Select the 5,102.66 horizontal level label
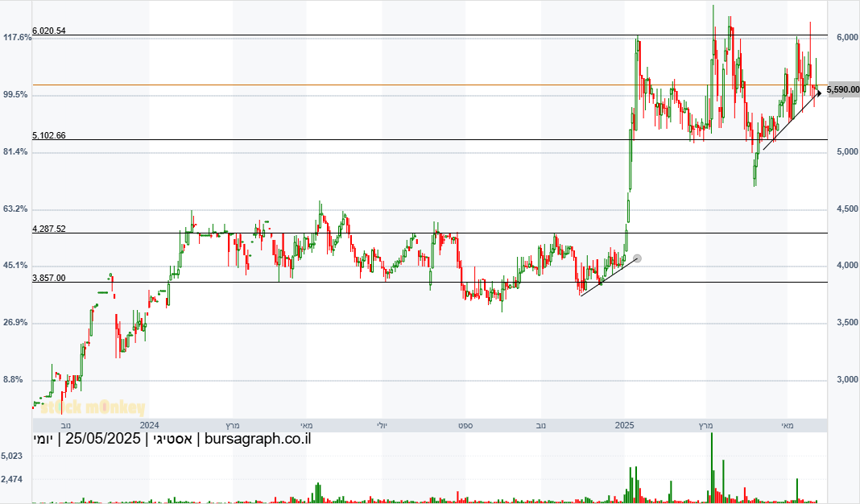Viewport: 860px width, 504px height. click(49, 135)
